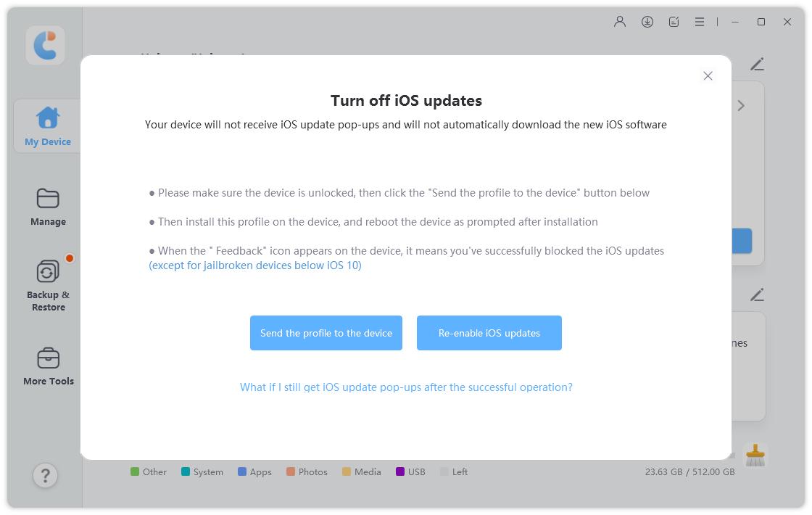Click Re-enable iOS updates button
This screenshot has width=812, height=515.
[489, 333]
